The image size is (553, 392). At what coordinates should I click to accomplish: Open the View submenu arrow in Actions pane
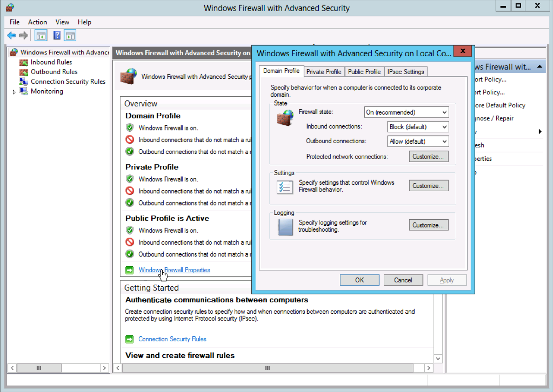point(540,132)
